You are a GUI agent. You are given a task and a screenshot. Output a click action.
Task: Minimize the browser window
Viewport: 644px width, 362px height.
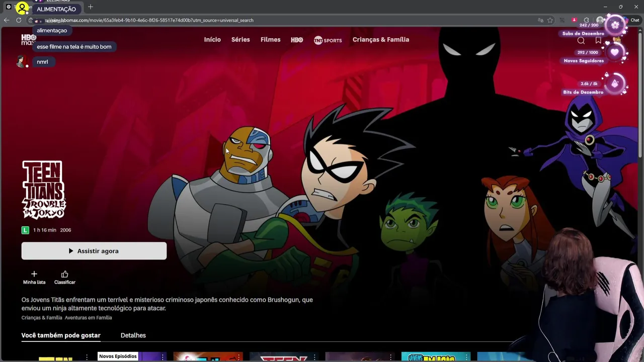click(x=605, y=7)
